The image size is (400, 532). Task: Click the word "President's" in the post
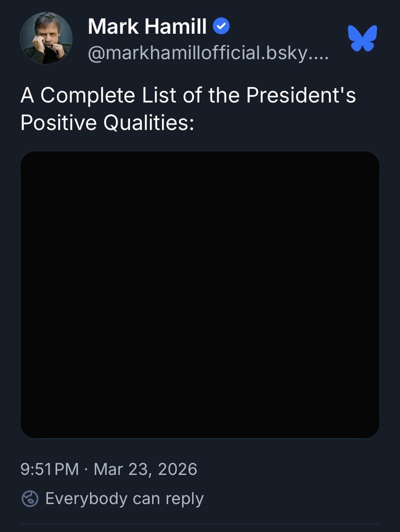pos(301,95)
